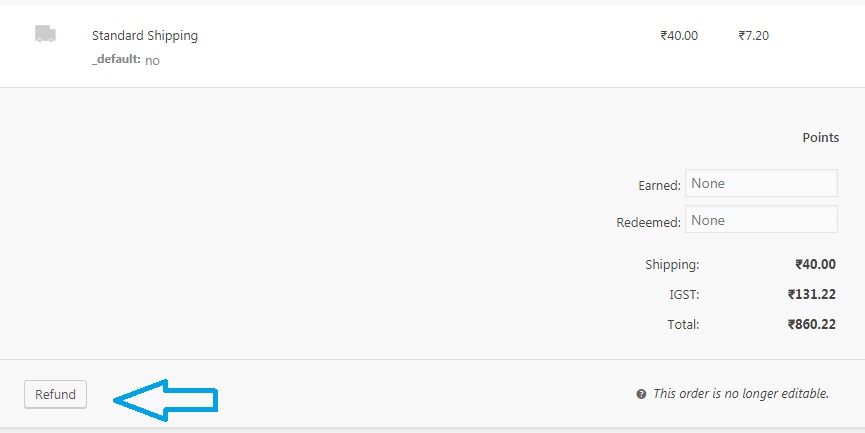Image resolution: width=865 pixels, height=433 pixels.
Task: Click the ₹40.00 shipping cost in row
Action: [679, 35]
